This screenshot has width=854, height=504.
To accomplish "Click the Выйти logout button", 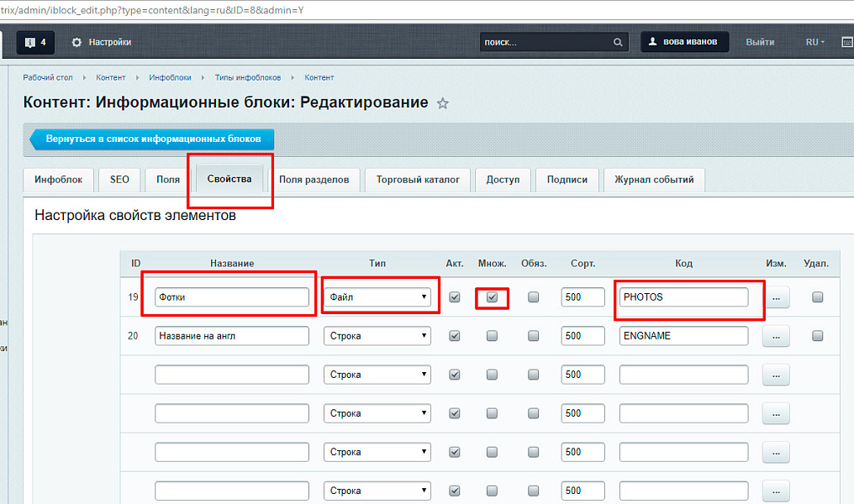I will coord(760,42).
